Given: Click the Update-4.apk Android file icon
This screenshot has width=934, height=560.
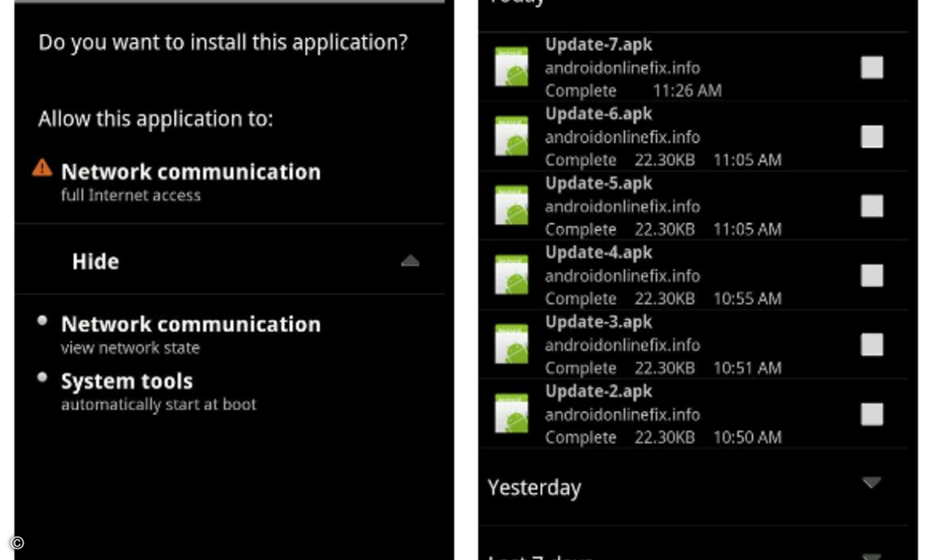Looking at the screenshot, I should [511, 275].
